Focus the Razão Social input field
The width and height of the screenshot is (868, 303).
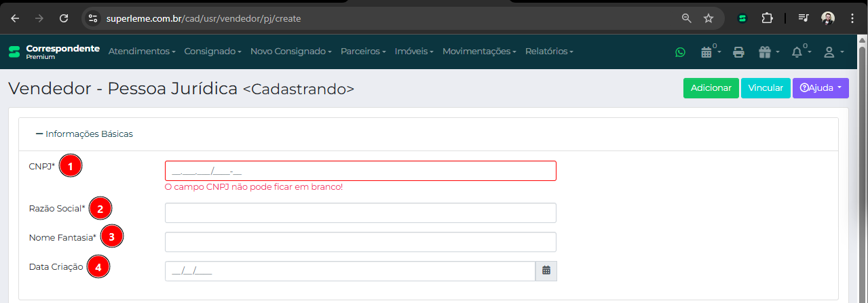(x=360, y=213)
